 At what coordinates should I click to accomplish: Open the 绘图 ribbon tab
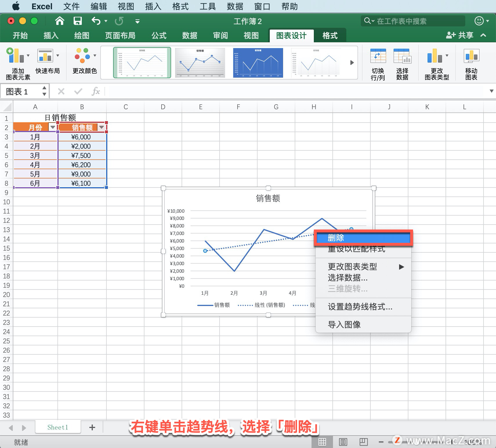pyautogui.click(x=82, y=36)
